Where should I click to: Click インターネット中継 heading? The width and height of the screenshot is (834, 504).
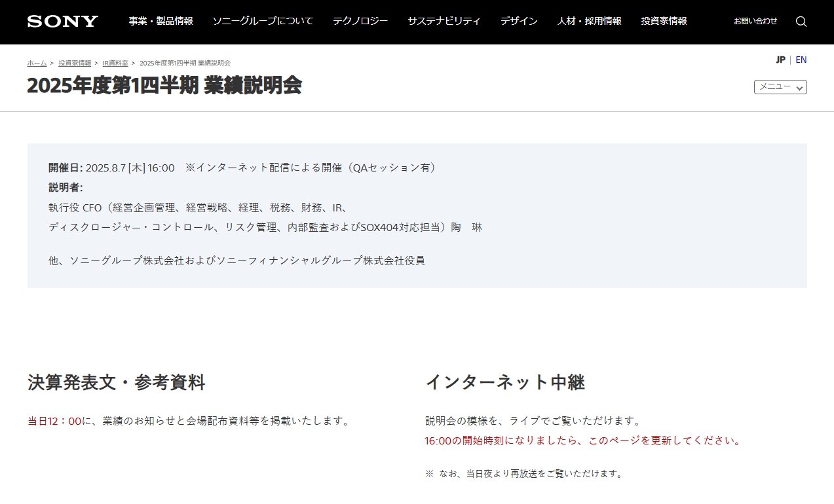[505, 382]
